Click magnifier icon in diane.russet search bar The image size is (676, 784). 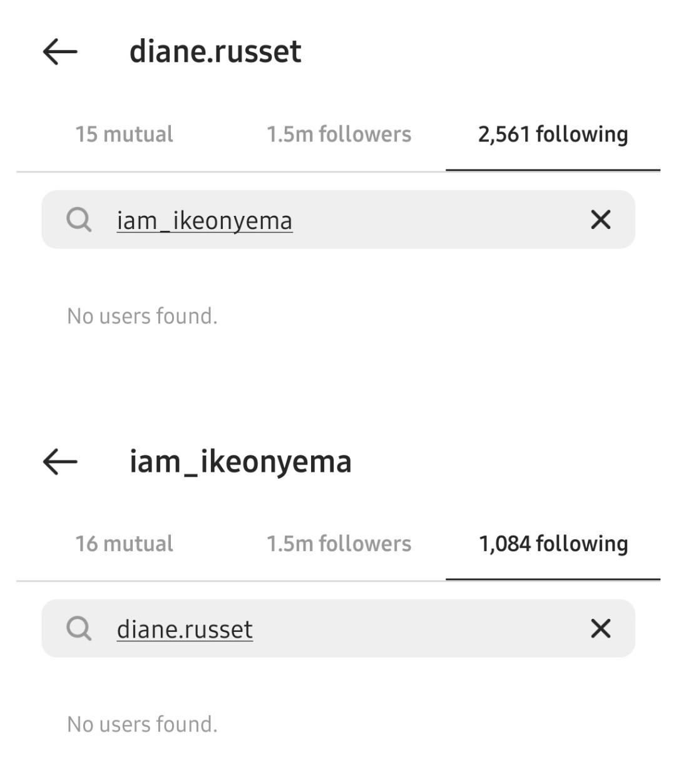pos(79,628)
